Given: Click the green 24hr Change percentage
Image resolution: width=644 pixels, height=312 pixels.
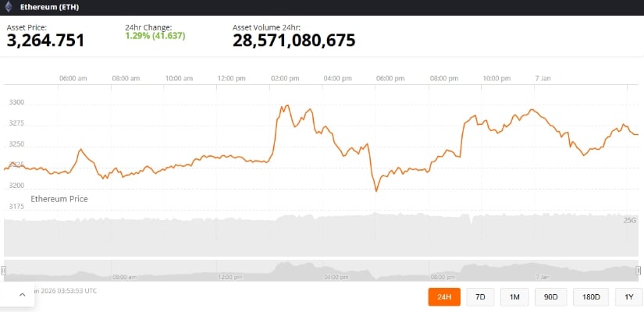Looking at the screenshot, I should point(154,35).
